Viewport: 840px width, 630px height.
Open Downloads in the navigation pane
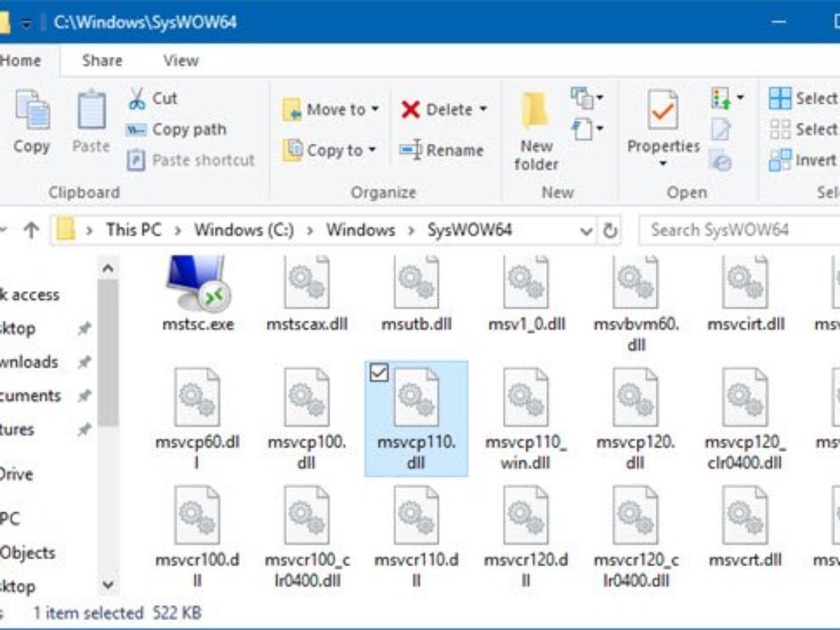click(x=29, y=362)
